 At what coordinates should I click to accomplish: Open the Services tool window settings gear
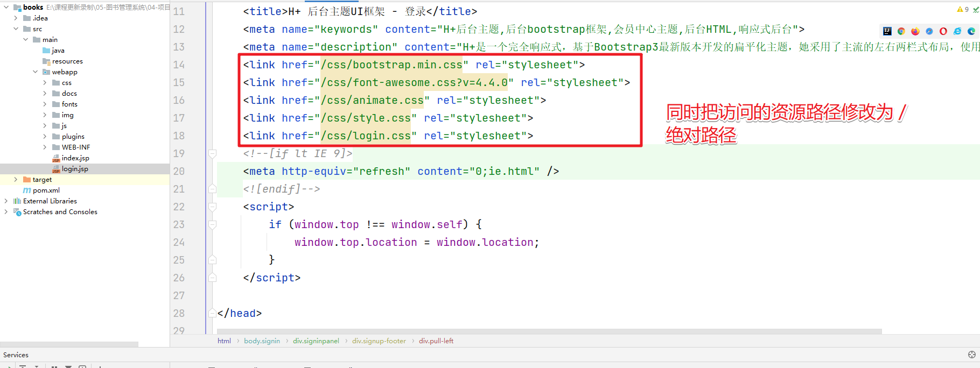972,355
